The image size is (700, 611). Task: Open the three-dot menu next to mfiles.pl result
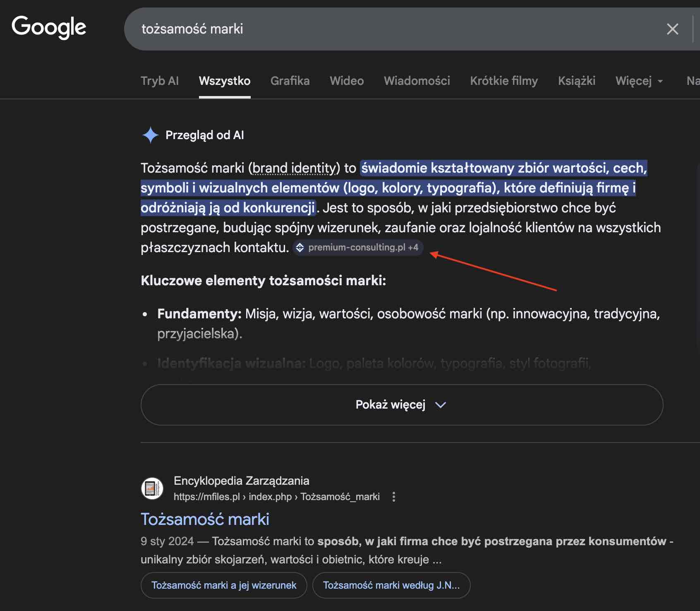tap(393, 496)
